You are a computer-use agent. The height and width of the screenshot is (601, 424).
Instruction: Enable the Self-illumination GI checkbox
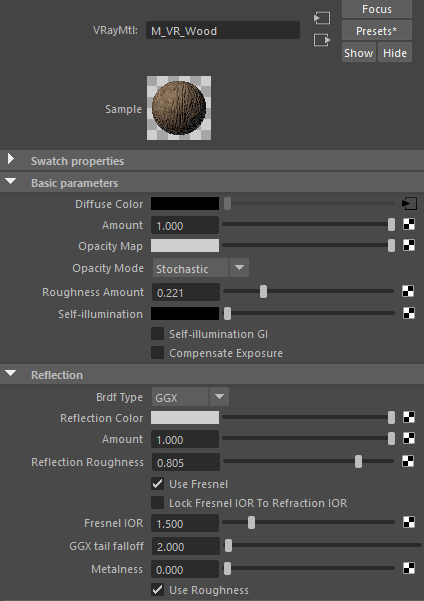click(x=157, y=333)
